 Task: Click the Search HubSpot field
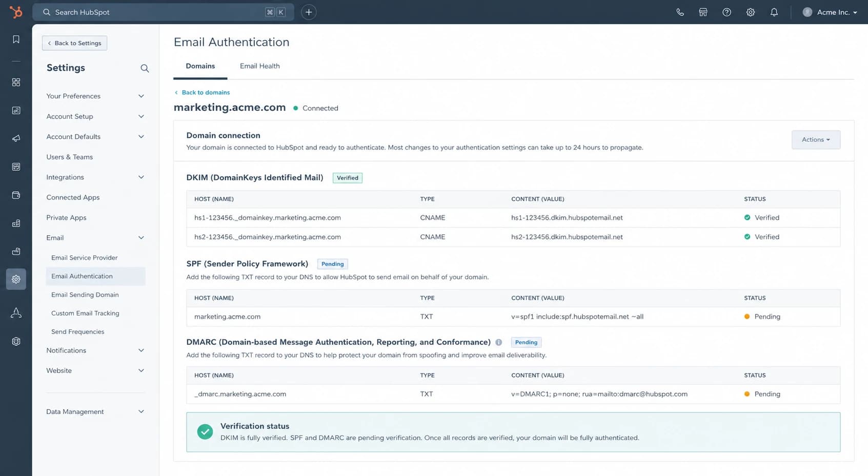(163, 12)
